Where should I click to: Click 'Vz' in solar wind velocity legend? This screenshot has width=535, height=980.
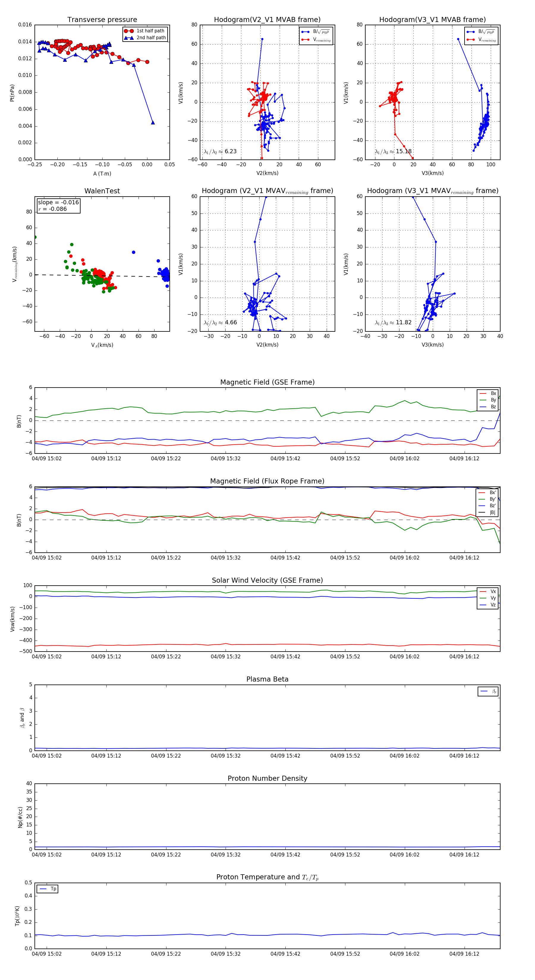pos(493,605)
